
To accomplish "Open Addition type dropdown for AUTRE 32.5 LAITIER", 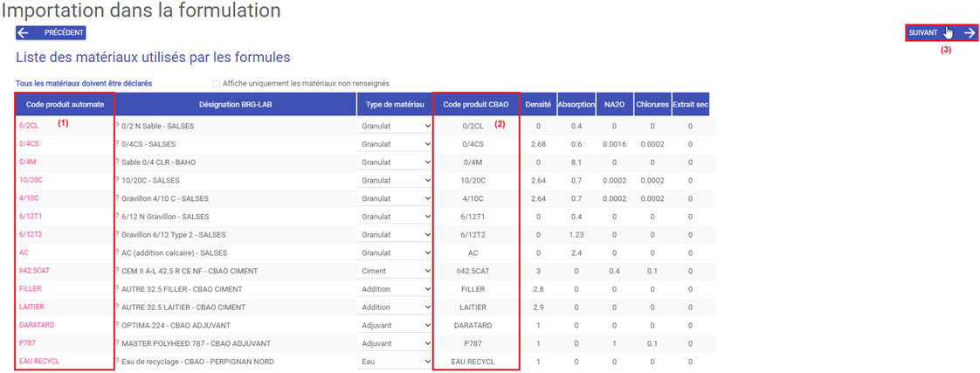I will 395,307.
